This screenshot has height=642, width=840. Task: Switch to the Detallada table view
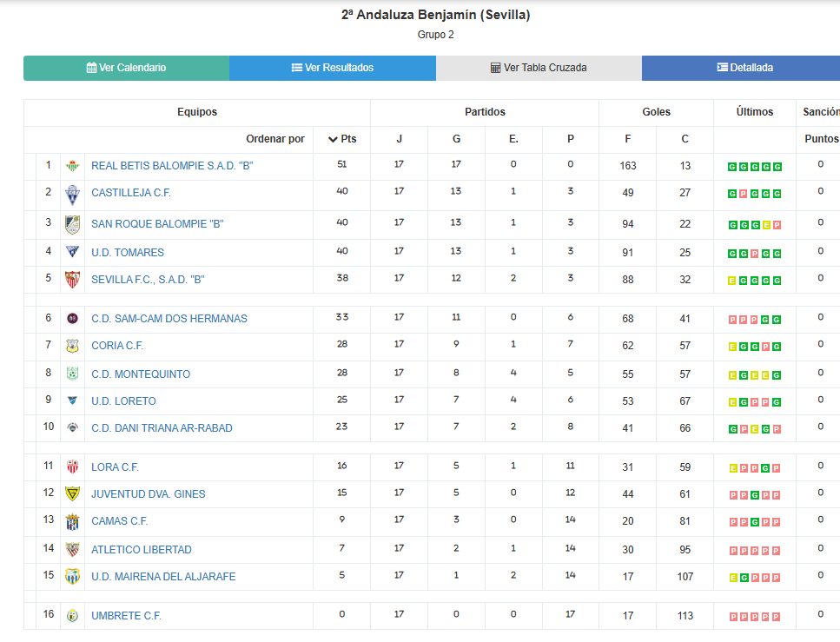click(744, 68)
